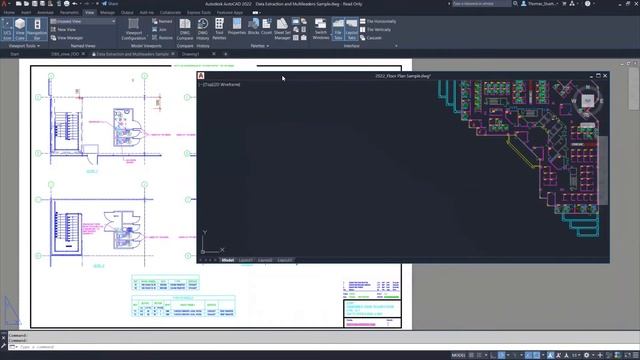Toggle the Layout Tabs button
This screenshot has height=360, width=640.
(351, 29)
